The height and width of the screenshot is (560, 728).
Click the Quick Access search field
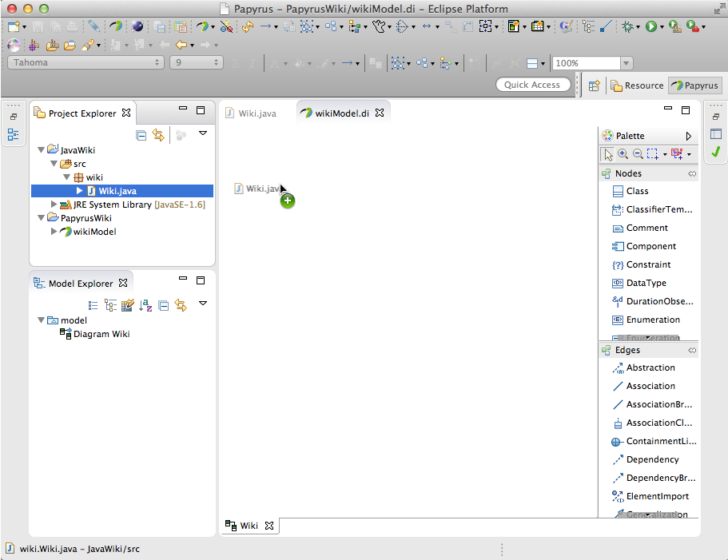[x=532, y=85]
